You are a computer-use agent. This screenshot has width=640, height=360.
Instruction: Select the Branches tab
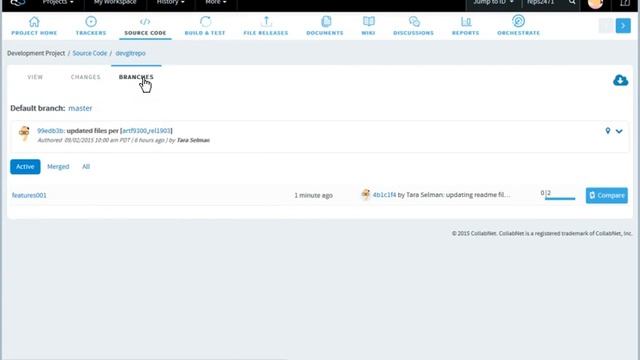pyautogui.click(x=136, y=77)
